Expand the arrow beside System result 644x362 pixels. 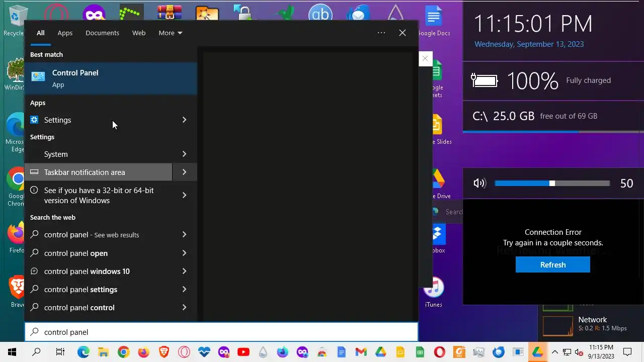pyautogui.click(x=184, y=154)
